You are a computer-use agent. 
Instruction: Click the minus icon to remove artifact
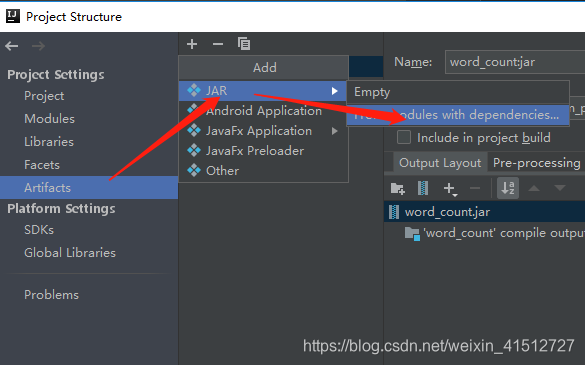[218, 44]
